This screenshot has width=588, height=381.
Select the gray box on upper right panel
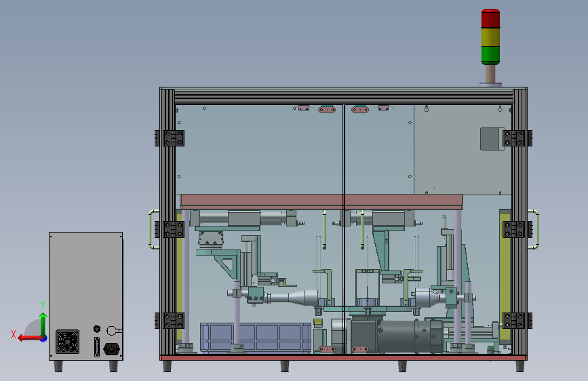492,139
